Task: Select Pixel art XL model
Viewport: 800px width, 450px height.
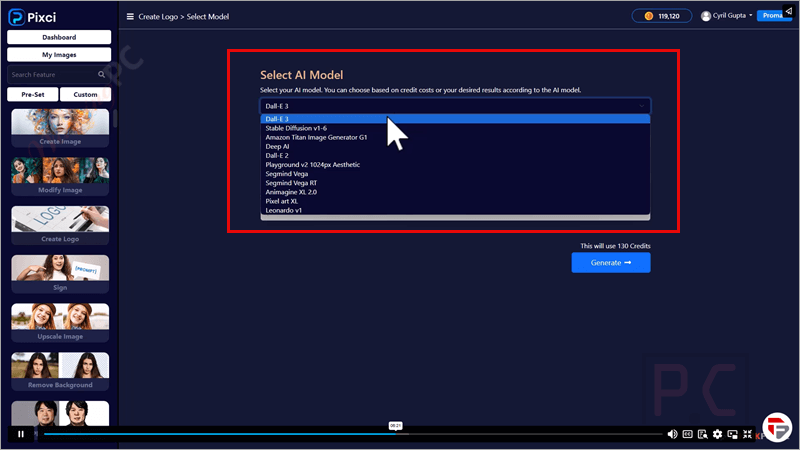Action: (x=455, y=202)
